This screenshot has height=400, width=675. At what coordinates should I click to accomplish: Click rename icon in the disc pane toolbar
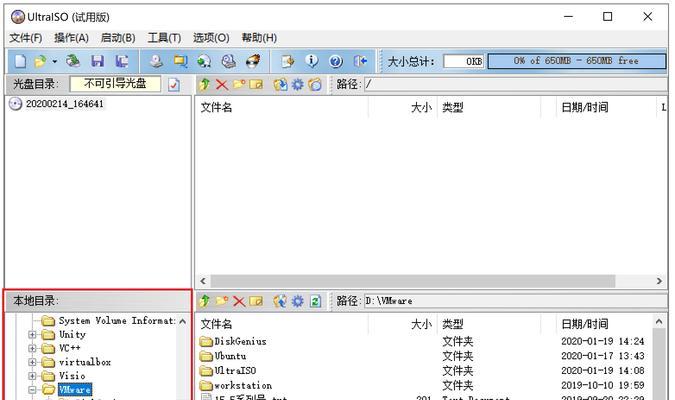tap(256, 84)
